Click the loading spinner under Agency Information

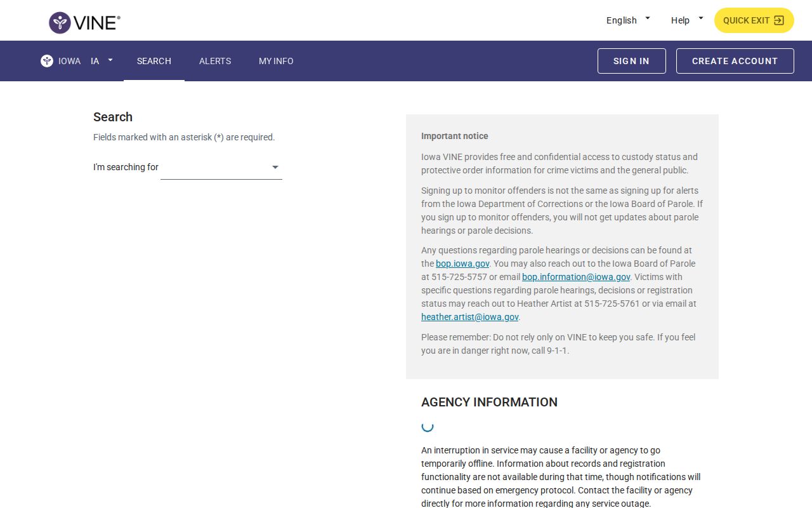(x=428, y=427)
